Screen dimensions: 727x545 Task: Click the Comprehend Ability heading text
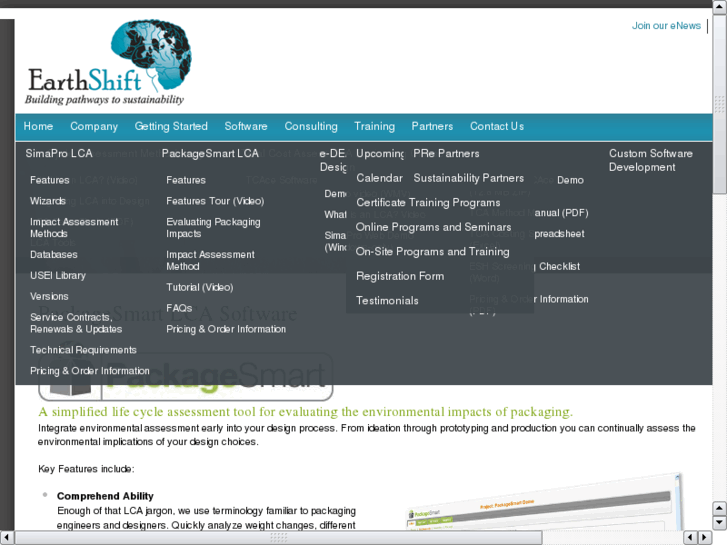click(x=105, y=496)
